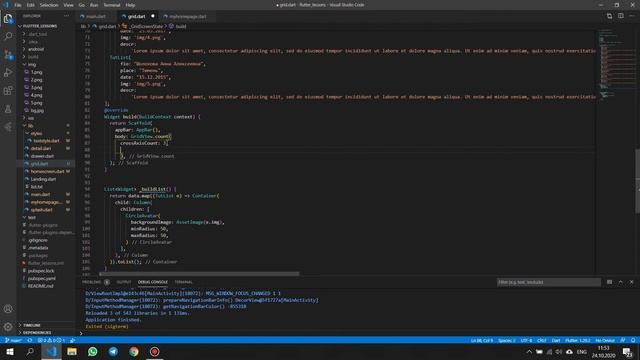Switch to the PROBLEMS panel tab
The height and width of the screenshot is (360, 640).
(91, 282)
